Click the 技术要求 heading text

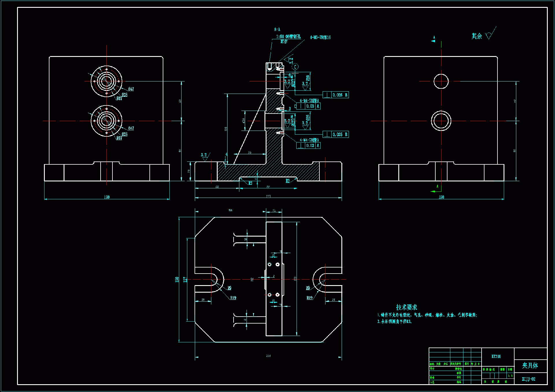(x=406, y=307)
